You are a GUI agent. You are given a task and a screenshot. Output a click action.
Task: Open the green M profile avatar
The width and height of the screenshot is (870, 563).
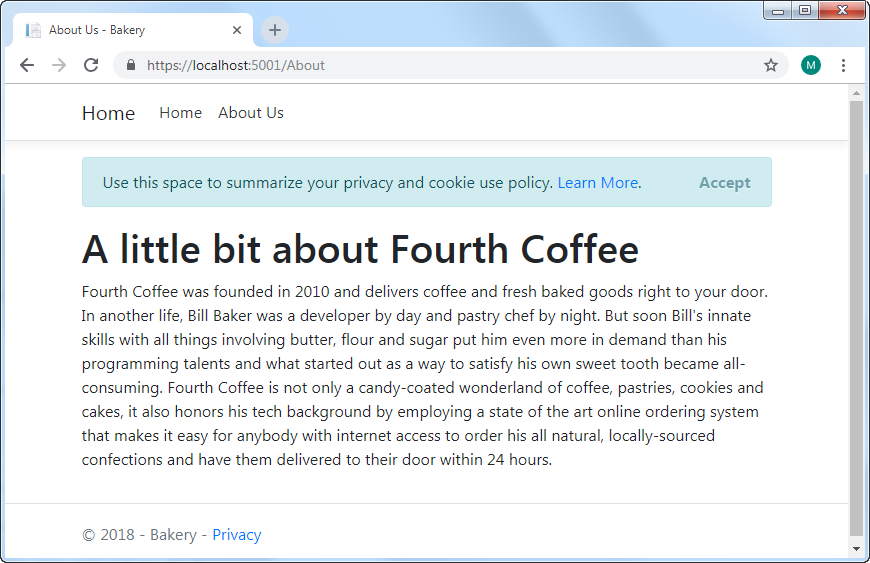pos(811,65)
